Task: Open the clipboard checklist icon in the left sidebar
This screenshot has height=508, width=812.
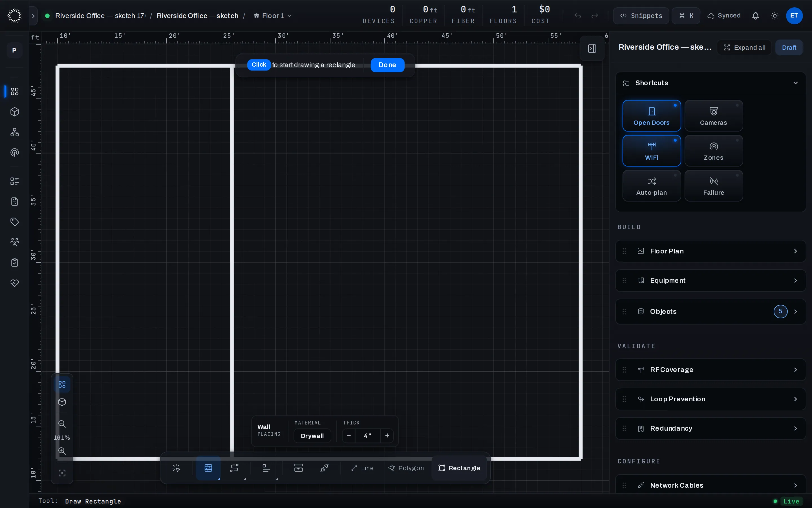Action: click(x=14, y=263)
